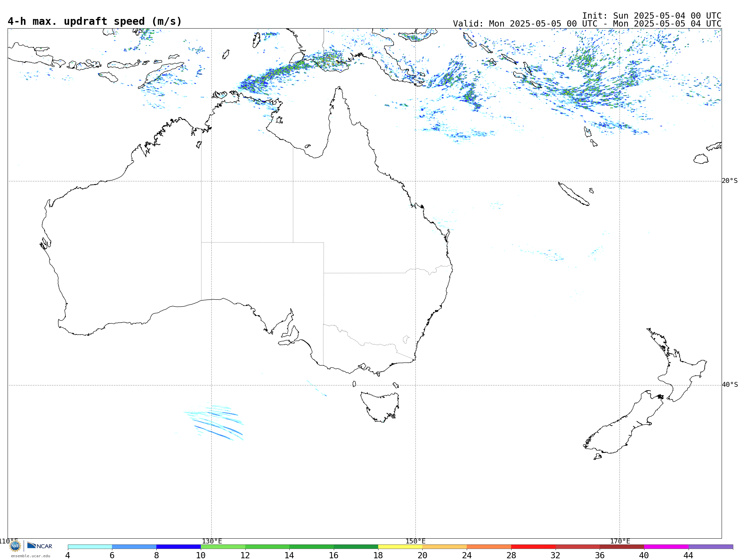Click the light cyan 4-6 colorbar swatch

(x=90, y=547)
